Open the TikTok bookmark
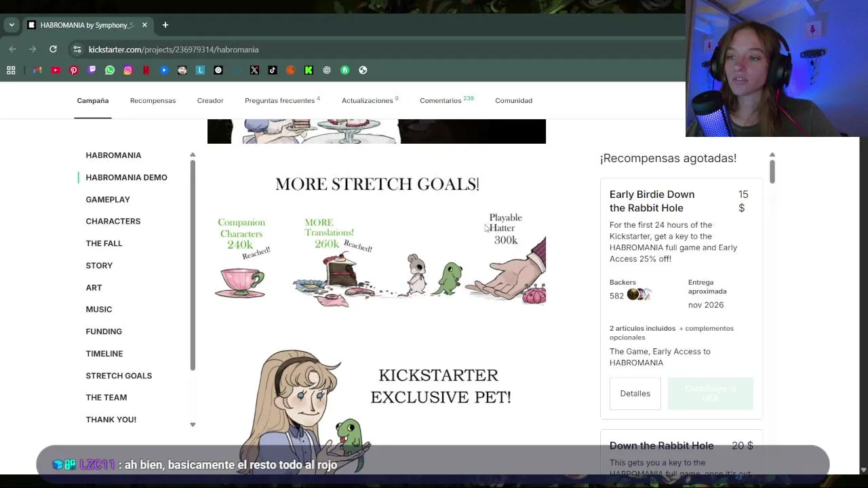Screen dimensions: 868x488 click(273, 70)
